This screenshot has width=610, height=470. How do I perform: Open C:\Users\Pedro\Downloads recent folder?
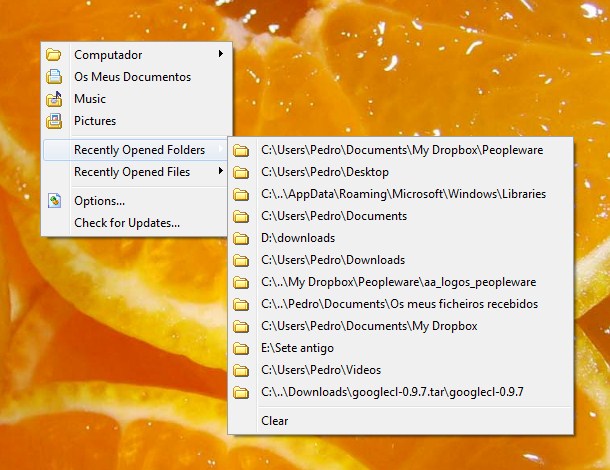[x=400, y=260]
